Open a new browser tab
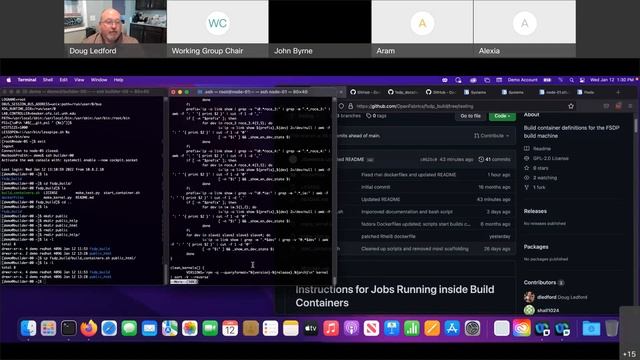The width and height of the screenshot is (640, 360). coord(618,92)
